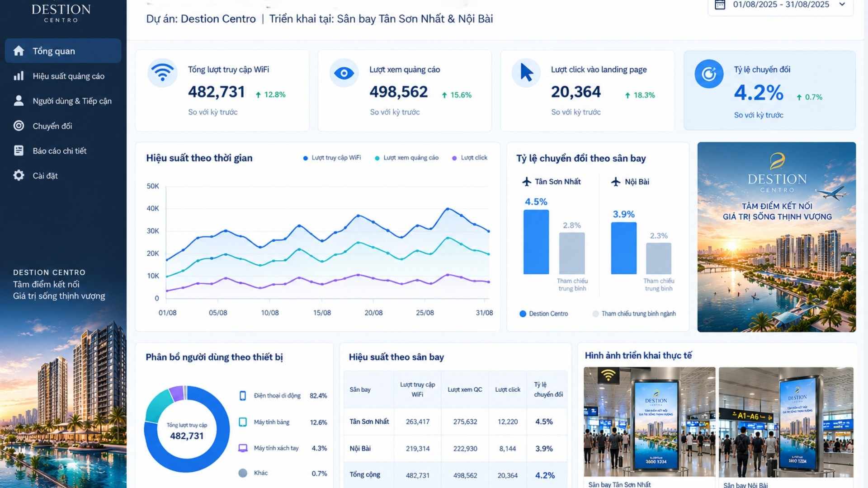This screenshot has width=868, height=488.
Task: Click the target icon beside Chuyển đổi
Action: (19, 126)
